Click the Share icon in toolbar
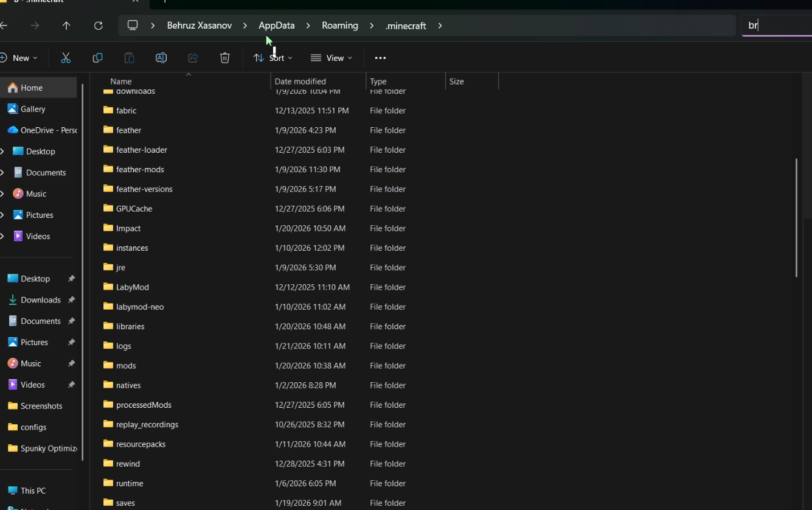Image resolution: width=812 pixels, height=510 pixels. click(x=193, y=58)
